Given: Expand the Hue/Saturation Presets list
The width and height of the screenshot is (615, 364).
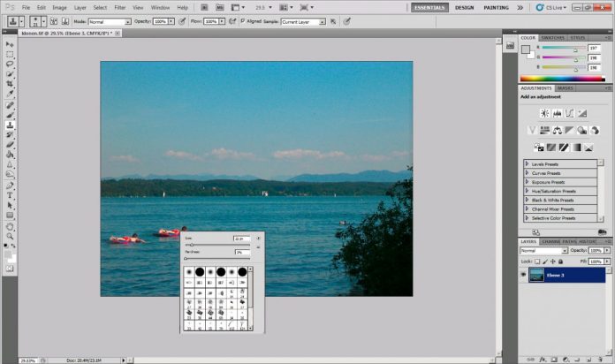Looking at the screenshot, I should click(x=527, y=191).
